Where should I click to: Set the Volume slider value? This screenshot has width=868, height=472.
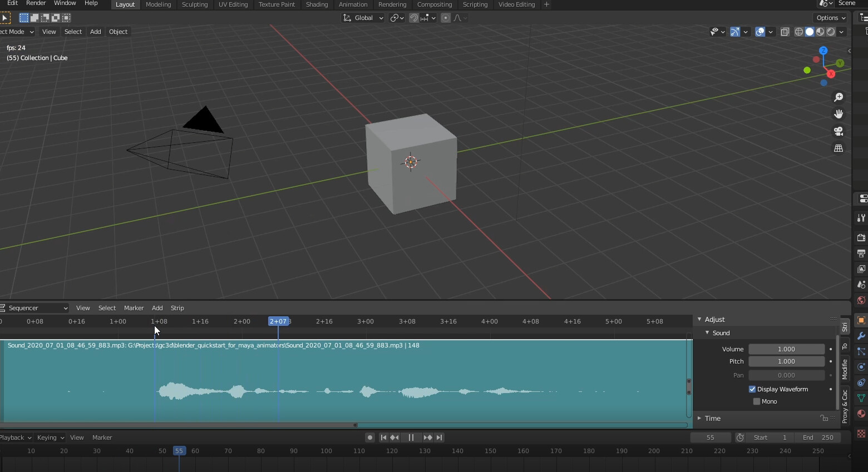click(x=786, y=349)
